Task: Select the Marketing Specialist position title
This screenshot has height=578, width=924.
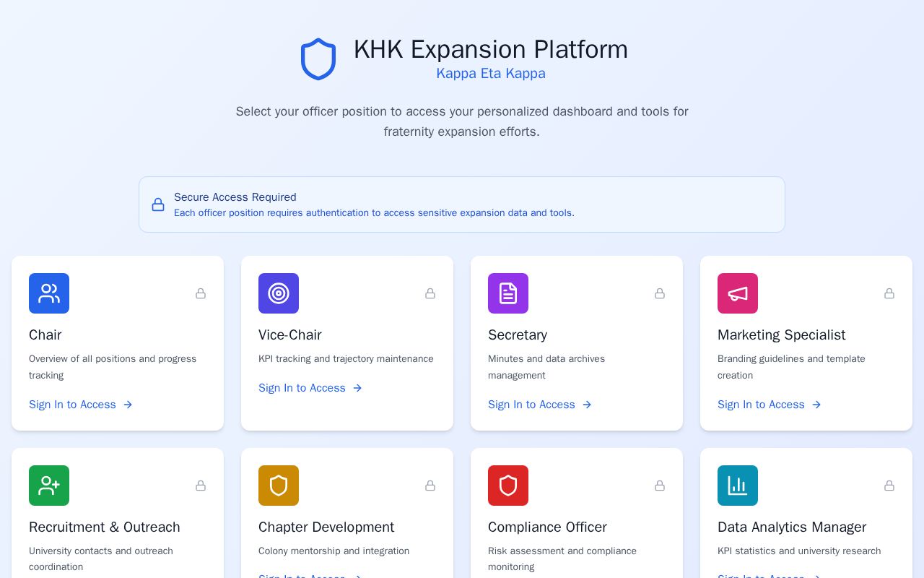Action: pos(782,335)
